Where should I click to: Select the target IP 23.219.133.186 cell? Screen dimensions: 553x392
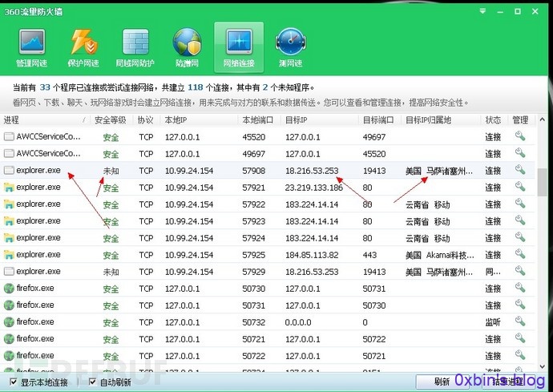314,188
